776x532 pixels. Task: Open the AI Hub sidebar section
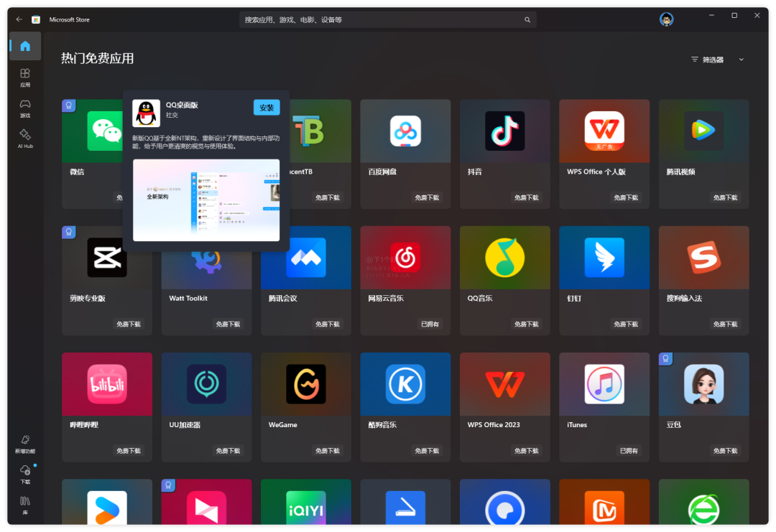[x=24, y=139]
